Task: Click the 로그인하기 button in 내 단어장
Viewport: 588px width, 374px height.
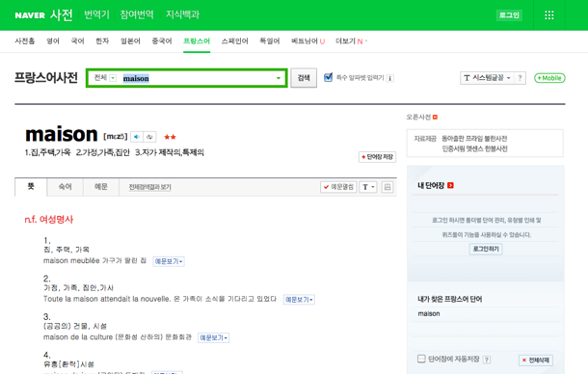Action: [486, 249]
